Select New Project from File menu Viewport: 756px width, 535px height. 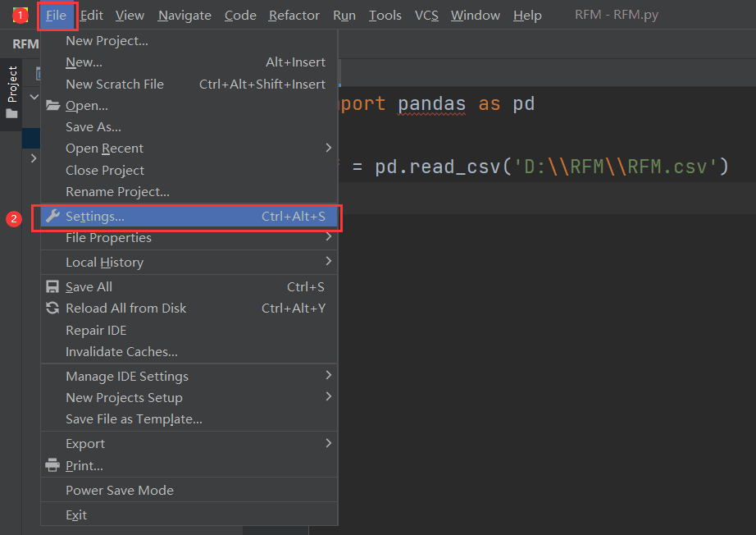pos(107,41)
